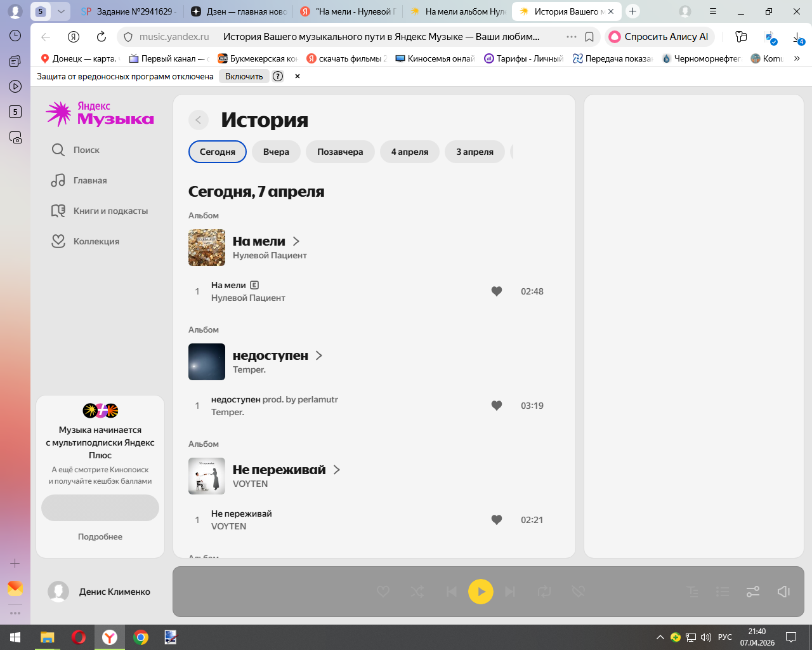This screenshot has height=650, width=812.
Task: Open Денис Клименко profile
Action: coord(100,592)
